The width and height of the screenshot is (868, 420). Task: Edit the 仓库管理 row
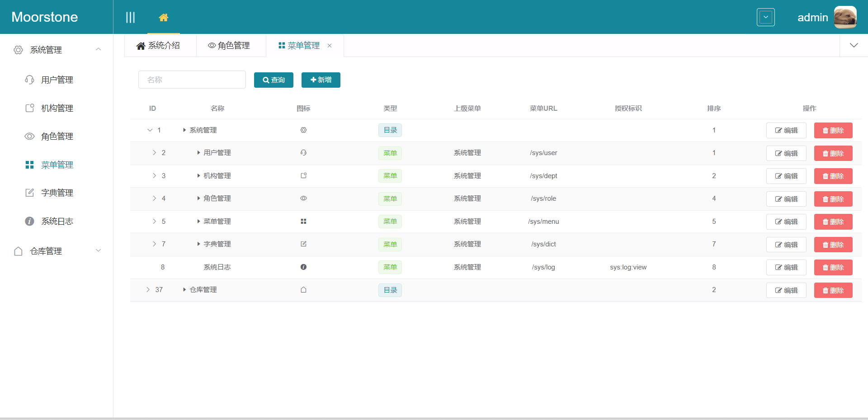786,290
